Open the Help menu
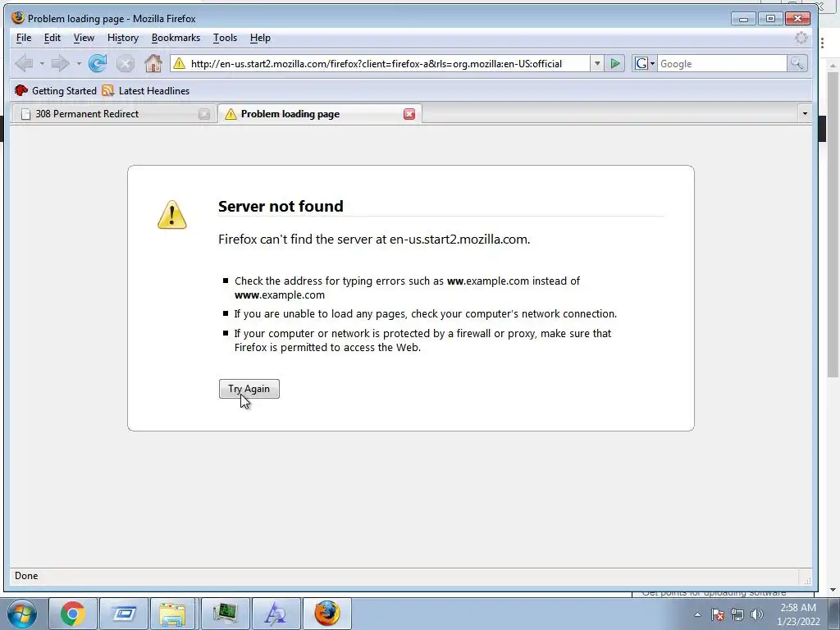This screenshot has height=630, width=840. tap(260, 38)
